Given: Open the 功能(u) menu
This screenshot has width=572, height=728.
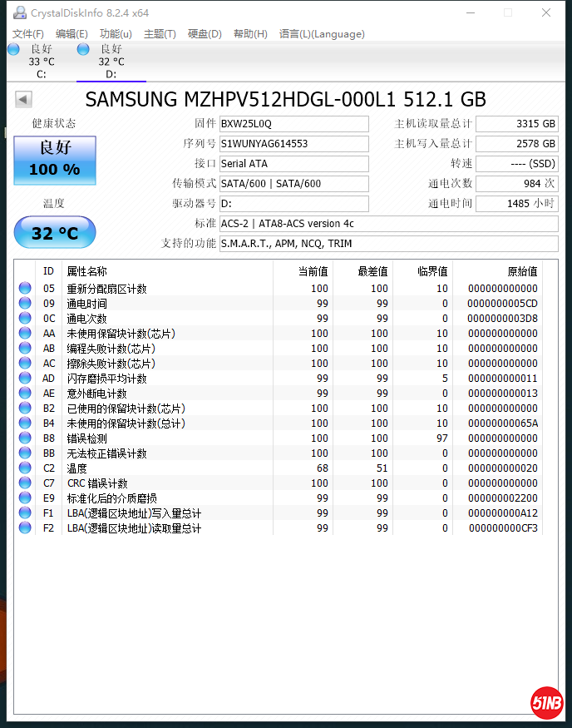Looking at the screenshot, I should coord(116,34).
